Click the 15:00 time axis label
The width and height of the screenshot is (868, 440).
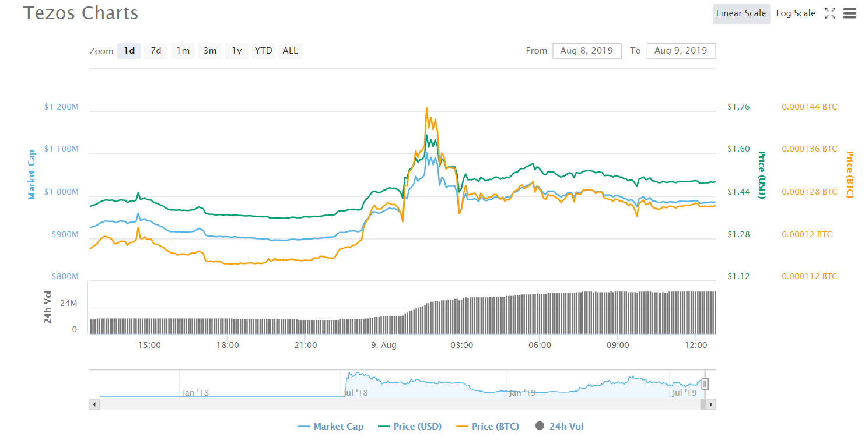point(150,345)
